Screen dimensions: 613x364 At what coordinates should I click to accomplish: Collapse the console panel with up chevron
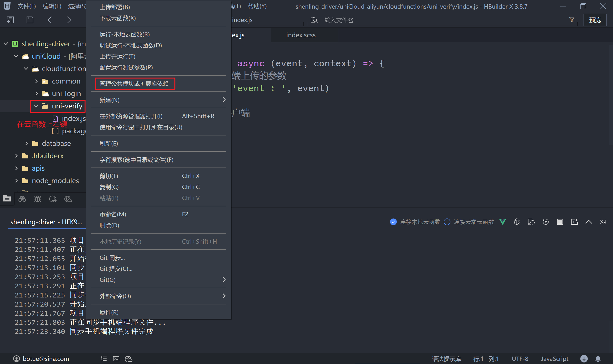click(589, 222)
